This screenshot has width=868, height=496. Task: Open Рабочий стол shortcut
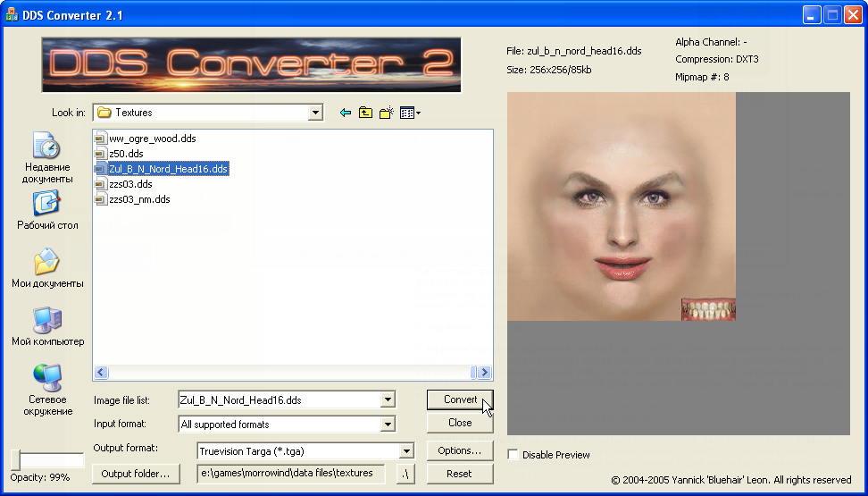click(x=47, y=211)
